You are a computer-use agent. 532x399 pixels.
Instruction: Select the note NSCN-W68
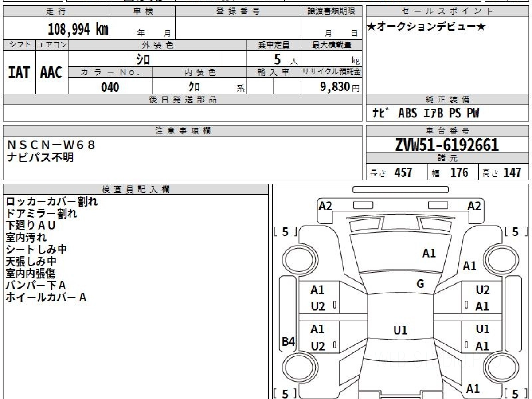tap(51, 145)
